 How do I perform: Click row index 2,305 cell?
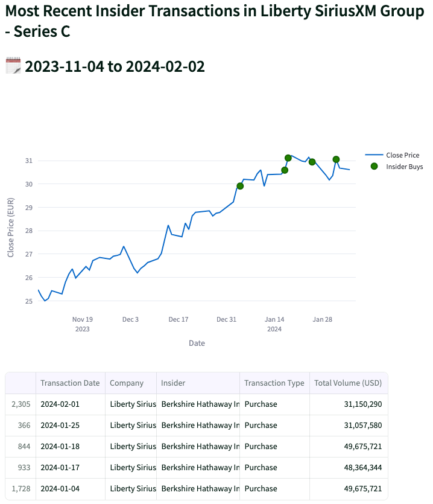pos(21,404)
